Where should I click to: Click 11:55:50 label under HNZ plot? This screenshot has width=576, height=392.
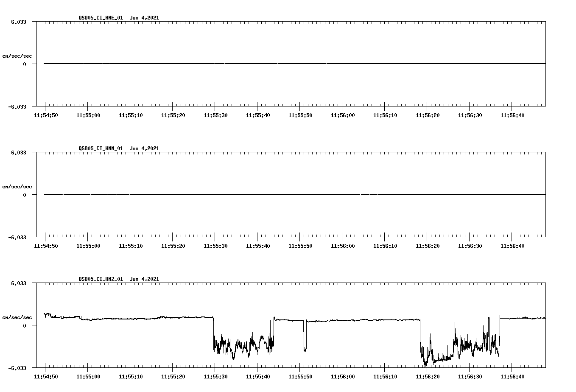300,377
